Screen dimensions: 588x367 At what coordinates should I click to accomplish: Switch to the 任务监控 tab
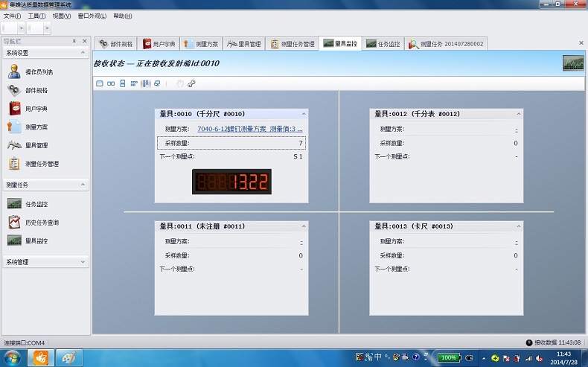[x=383, y=44]
